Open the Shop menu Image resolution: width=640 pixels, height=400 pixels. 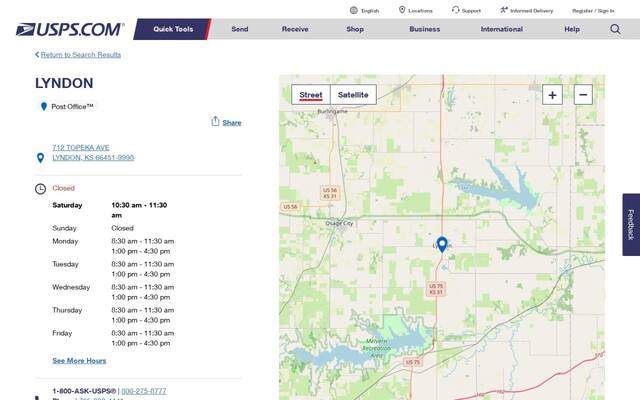click(x=355, y=29)
